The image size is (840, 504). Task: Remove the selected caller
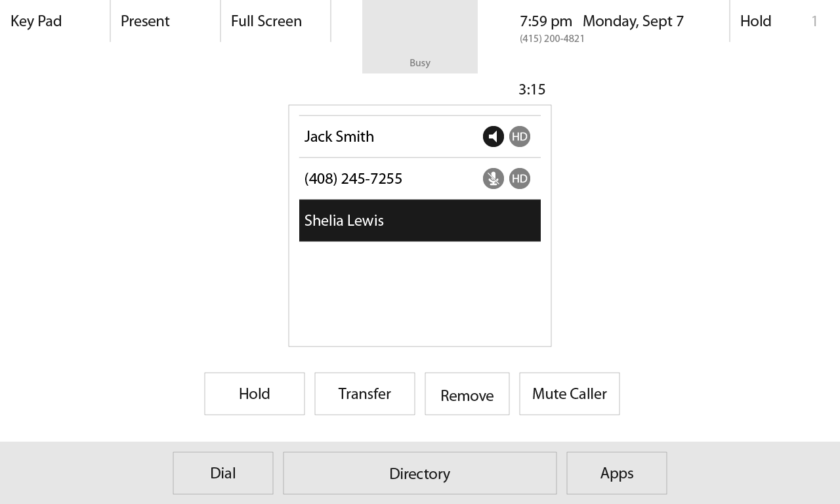pyautogui.click(x=467, y=394)
